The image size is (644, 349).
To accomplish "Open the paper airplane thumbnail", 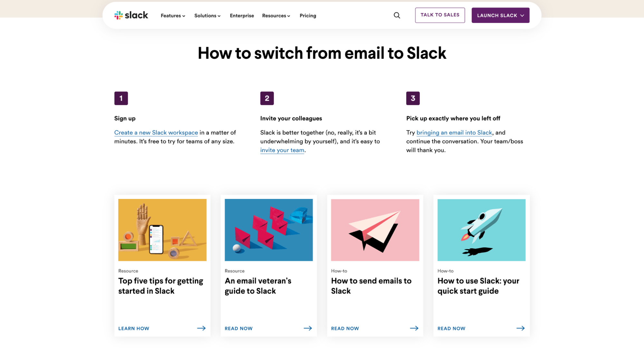I will coord(375,230).
